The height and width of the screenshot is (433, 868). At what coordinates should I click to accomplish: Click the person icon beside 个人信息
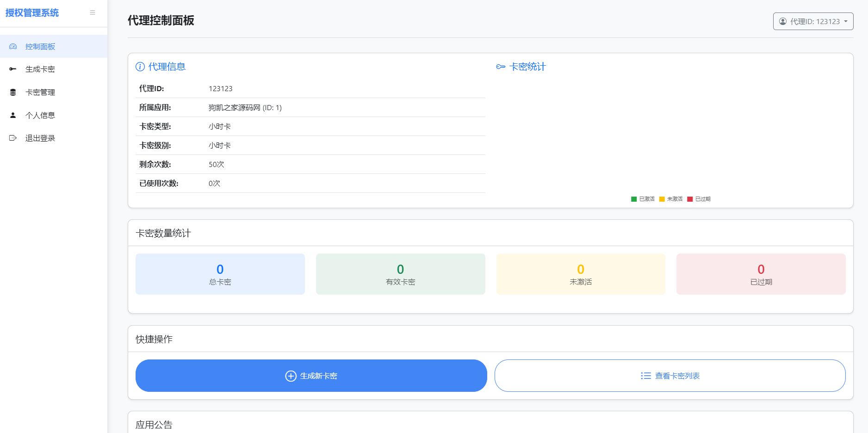coord(13,115)
